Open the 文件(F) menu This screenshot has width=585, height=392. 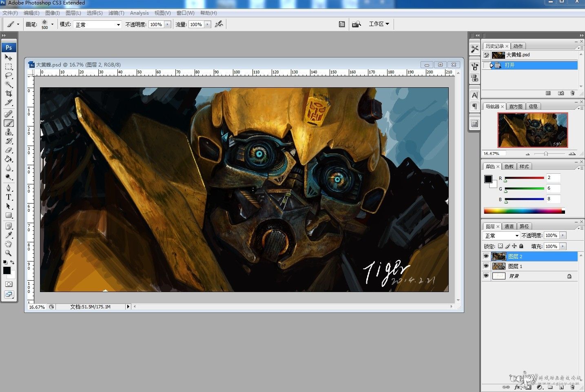coord(10,13)
